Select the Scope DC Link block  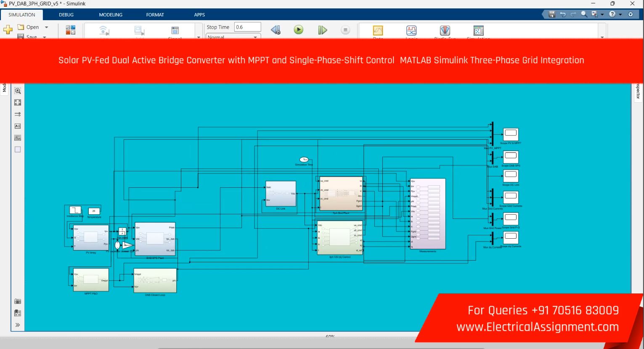point(511,176)
